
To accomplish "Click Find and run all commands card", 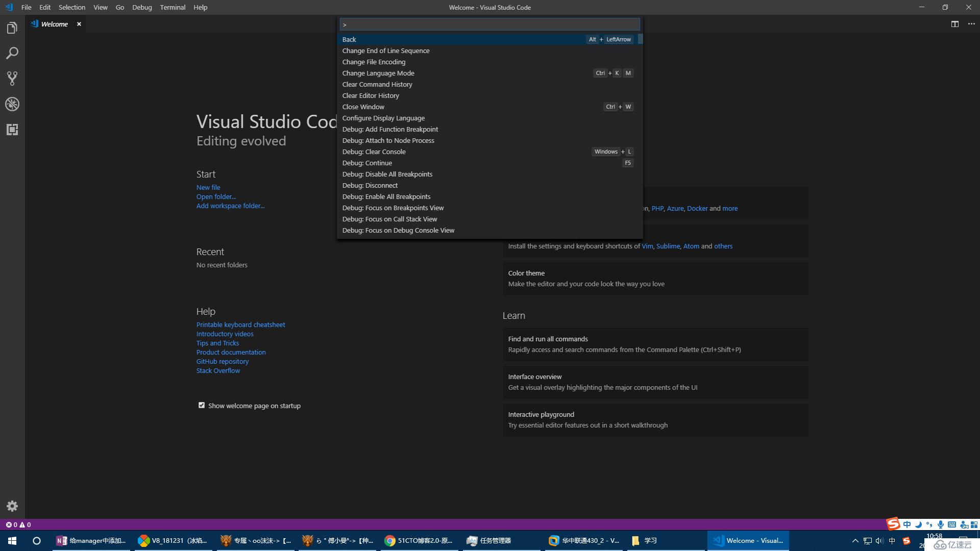I will click(655, 344).
